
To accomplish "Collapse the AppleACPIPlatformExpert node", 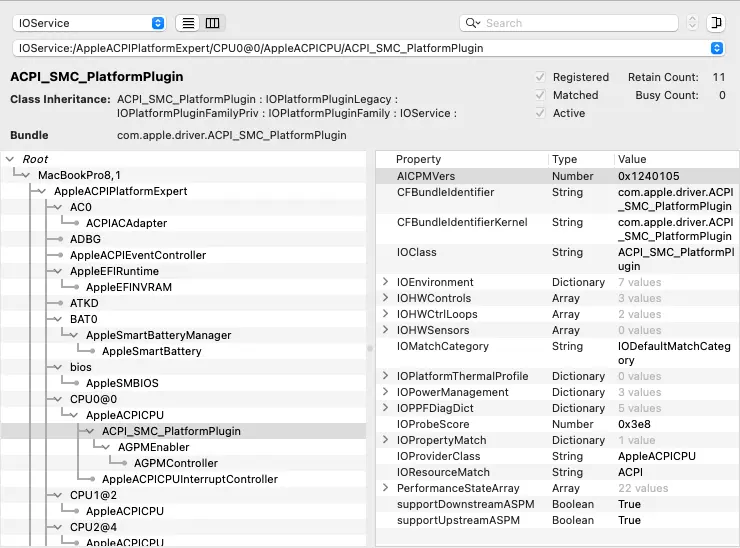I will pyautogui.click(x=42, y=191).
